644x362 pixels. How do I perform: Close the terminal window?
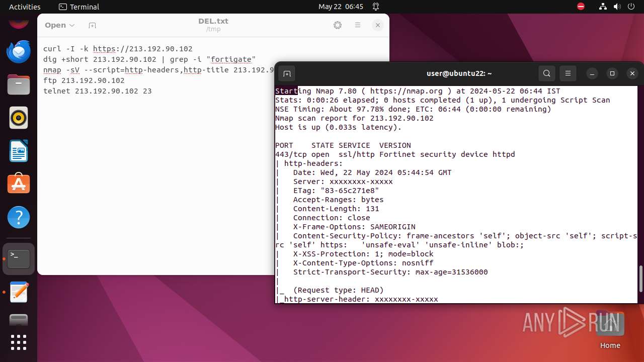(632, 73)
